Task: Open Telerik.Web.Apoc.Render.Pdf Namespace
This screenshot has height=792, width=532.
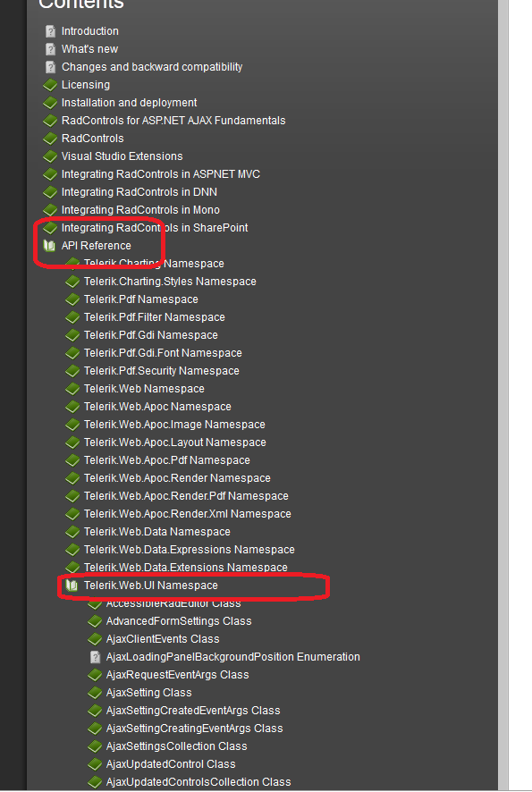Action: tap(186, 496)
